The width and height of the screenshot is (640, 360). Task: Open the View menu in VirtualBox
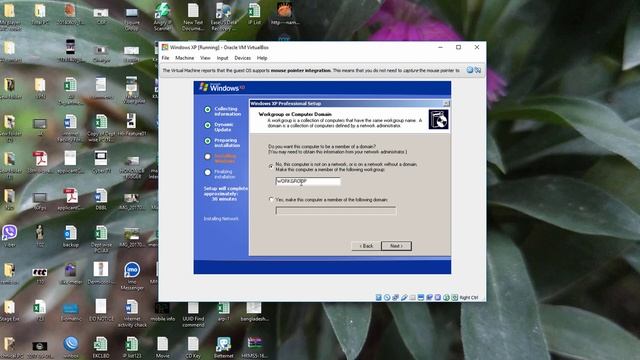[x=205, y=58]
